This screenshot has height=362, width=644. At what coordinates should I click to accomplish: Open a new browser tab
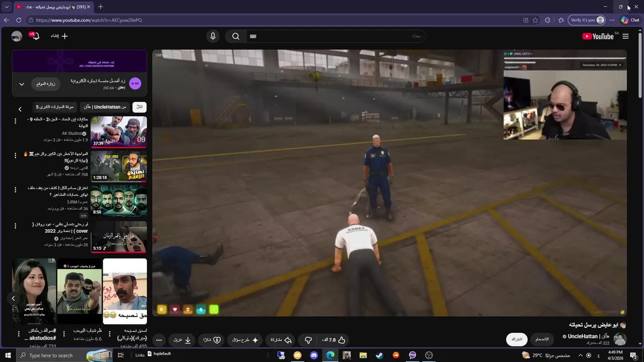[x=100, y=7]
